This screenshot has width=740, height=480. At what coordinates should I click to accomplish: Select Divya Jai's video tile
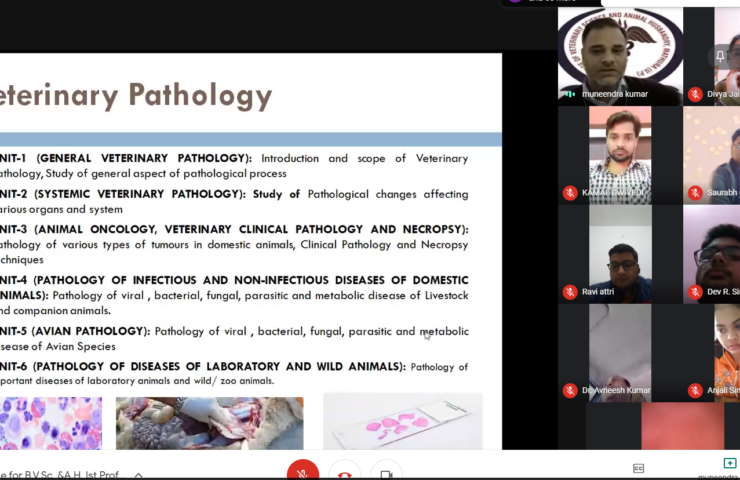(712, 56)
